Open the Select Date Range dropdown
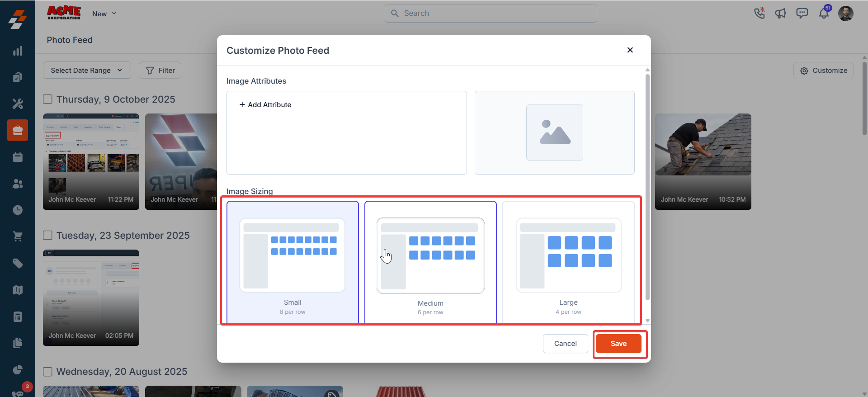Image resolution: width=868 pixels, height=397 pixels. pos(87,70)
